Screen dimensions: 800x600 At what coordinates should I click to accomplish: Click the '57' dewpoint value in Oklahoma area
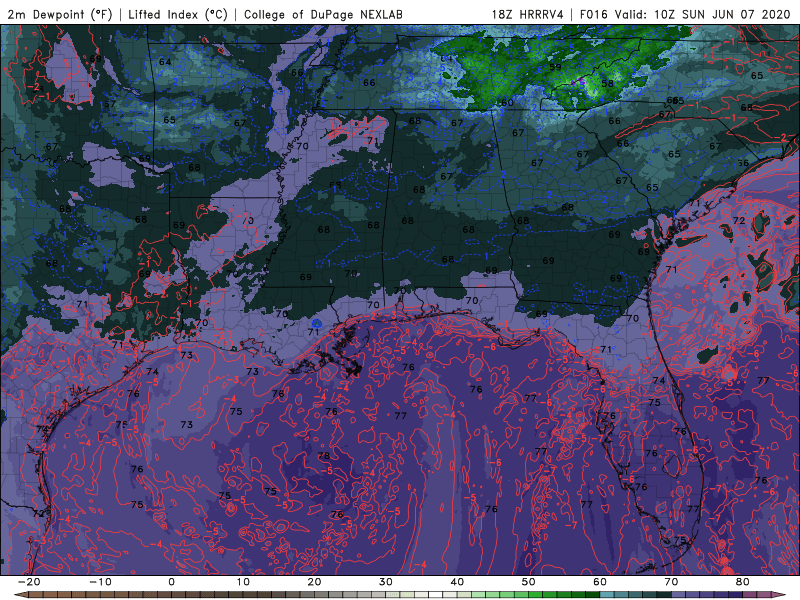[x=109, y=104]
